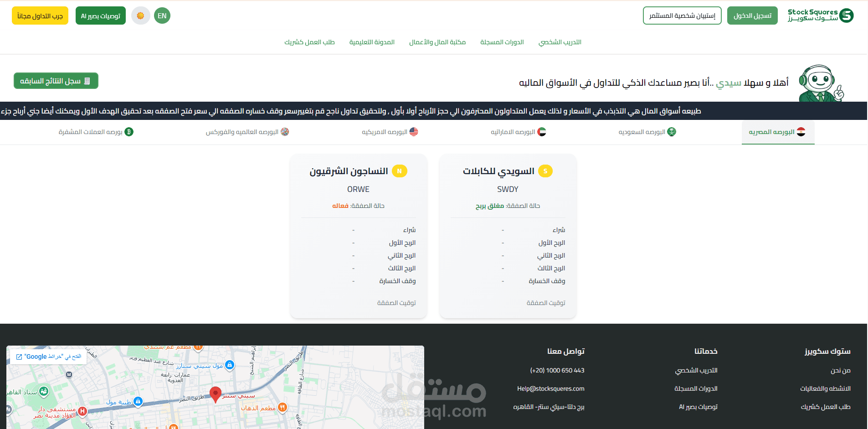Select بورصه العملات المشفرة tab

click(x=96, y=132)
